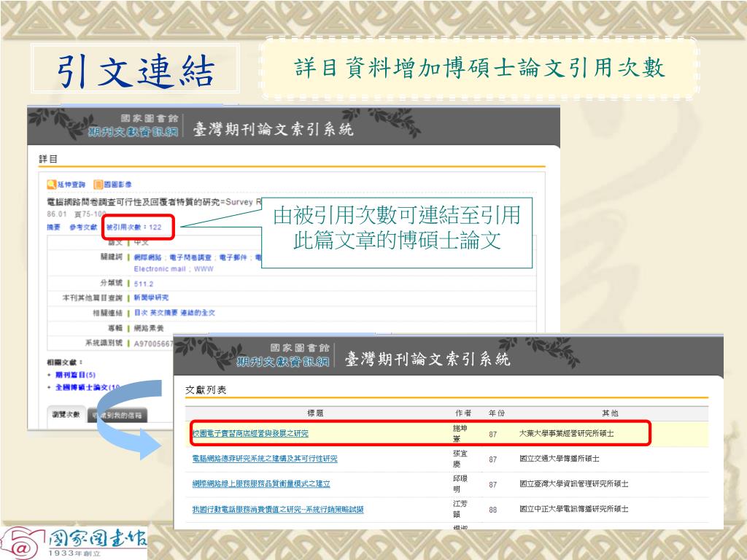Viewport: 747px width, 560px height.
Task: Click the 臺灣期刊論文索引系統 title in the detail window
Action: click(x=274, y=129)
